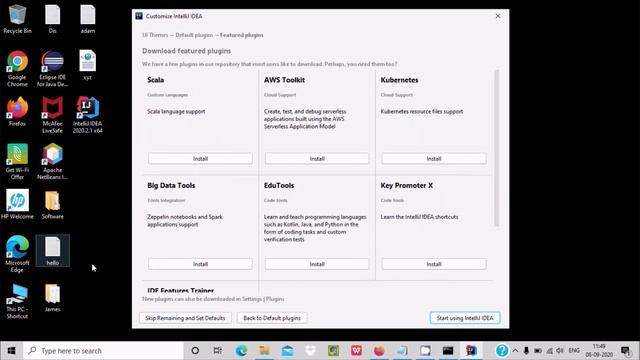640x360 pixels.
Task: Switch to IntelliJ IDEA in taskbar
Action: [471, 351]
